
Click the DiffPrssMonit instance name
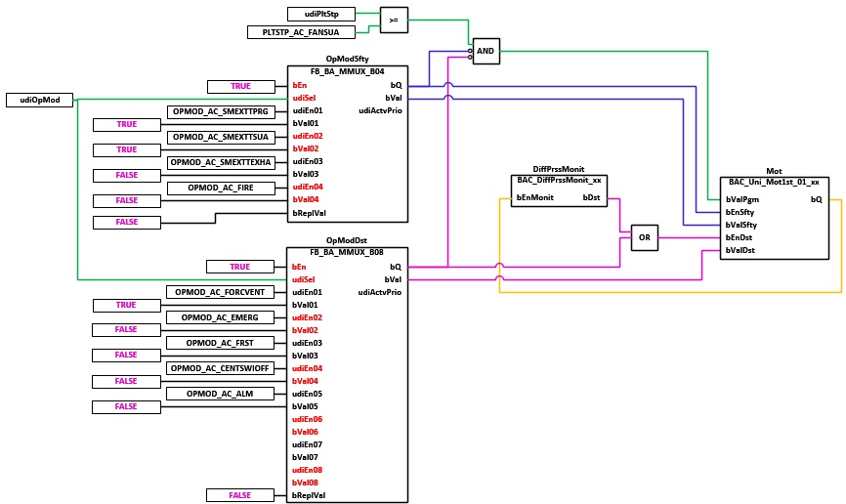[x=559, y=169]
